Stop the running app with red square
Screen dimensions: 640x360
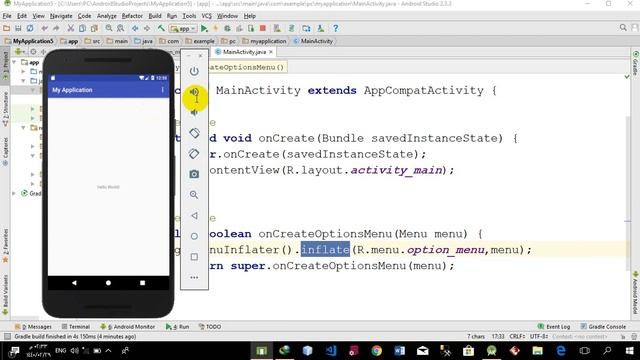point(263,28)
